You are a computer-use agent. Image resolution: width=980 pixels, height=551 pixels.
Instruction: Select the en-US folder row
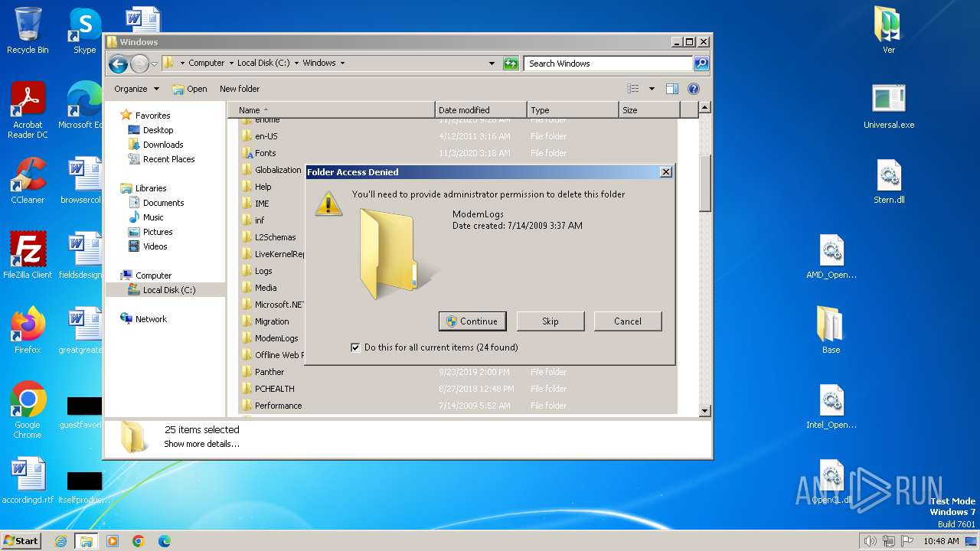pos(458,136)
